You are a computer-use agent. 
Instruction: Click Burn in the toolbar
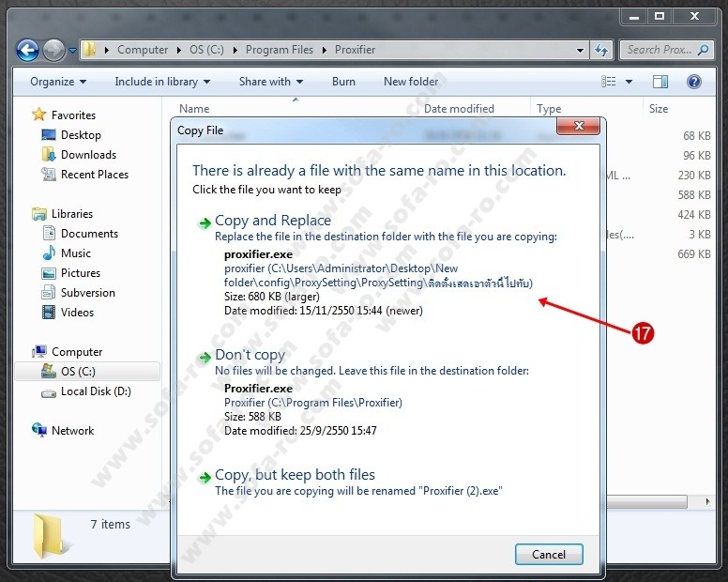pyautogui.click(x=343, y=82)
